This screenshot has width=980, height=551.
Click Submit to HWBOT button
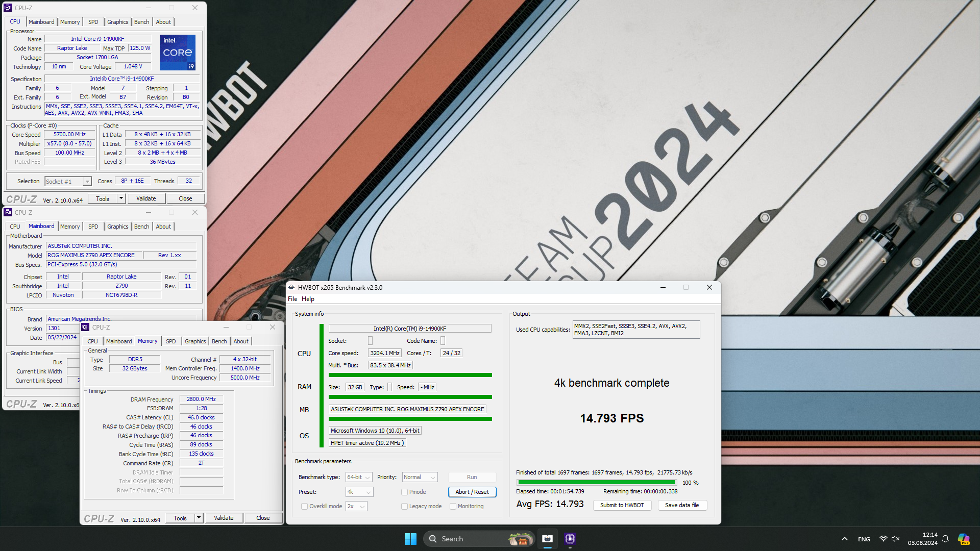622,505
